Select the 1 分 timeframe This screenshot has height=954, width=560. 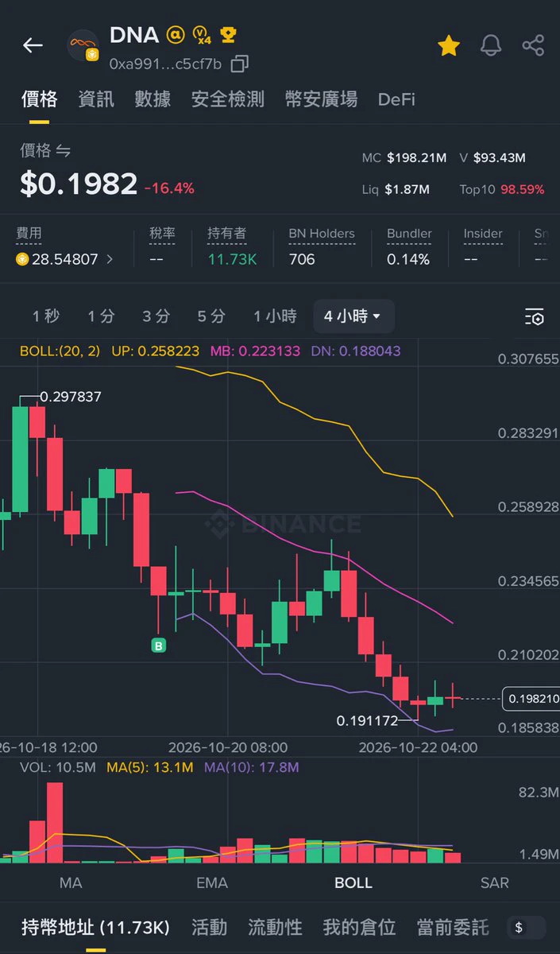[101, 316]
